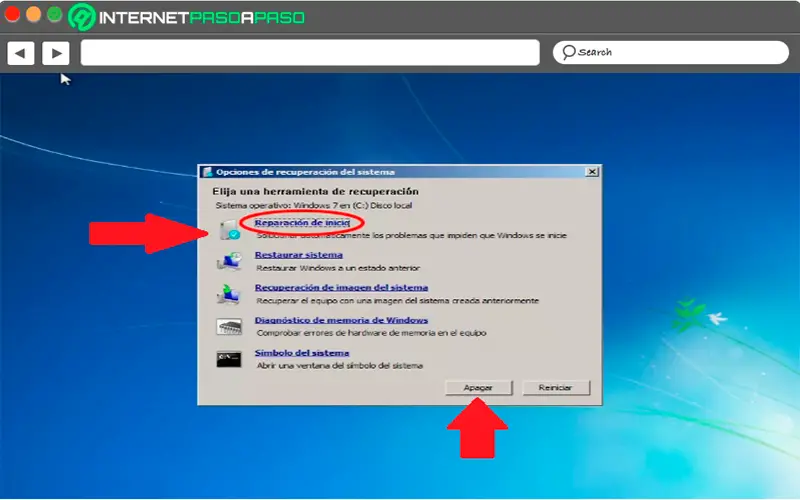Click the red close window dot

click(12, 14)
